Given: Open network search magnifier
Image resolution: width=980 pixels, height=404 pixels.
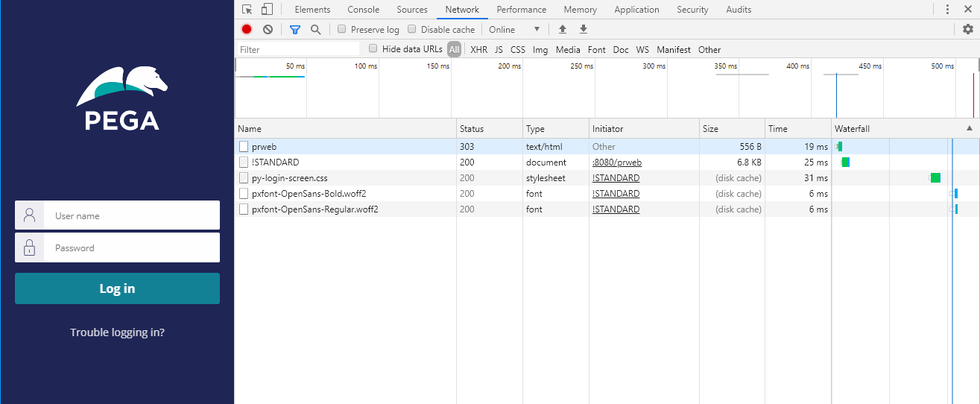Looking at the screenshot, I should 315,30.
